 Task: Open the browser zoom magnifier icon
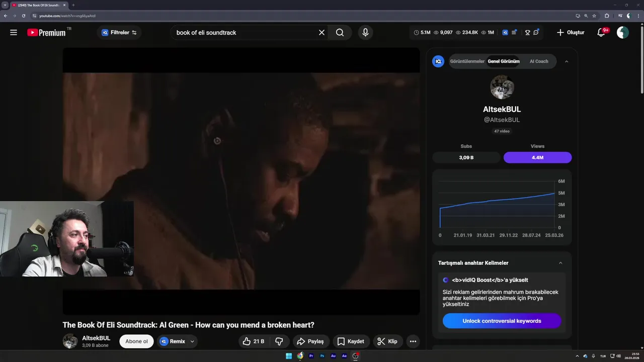586,16
